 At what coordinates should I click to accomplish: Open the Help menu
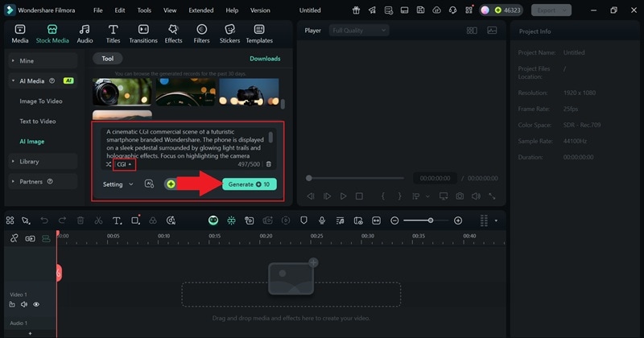tap(232, 10)
